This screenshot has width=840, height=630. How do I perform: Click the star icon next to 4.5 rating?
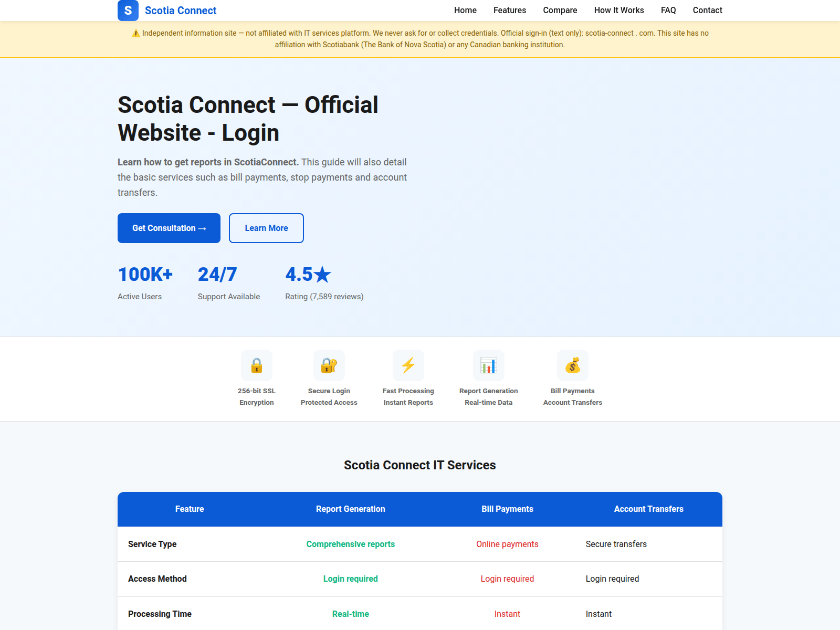[322, 275]
